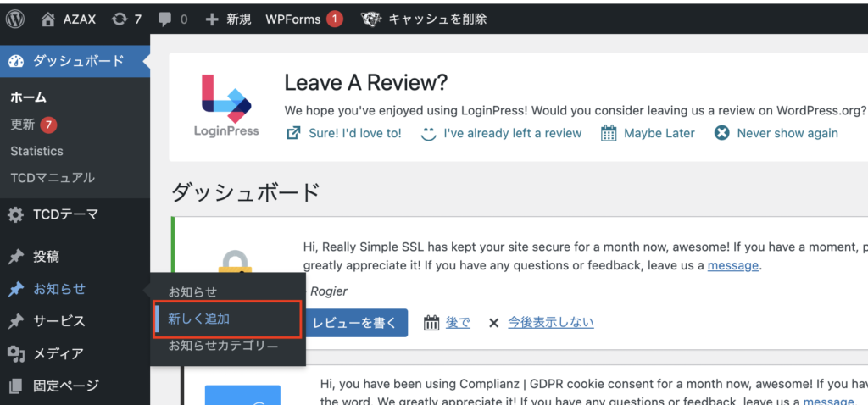Click the cache plugin animal icon
This screenshot has height=405, width=868.
pos(370,19)
